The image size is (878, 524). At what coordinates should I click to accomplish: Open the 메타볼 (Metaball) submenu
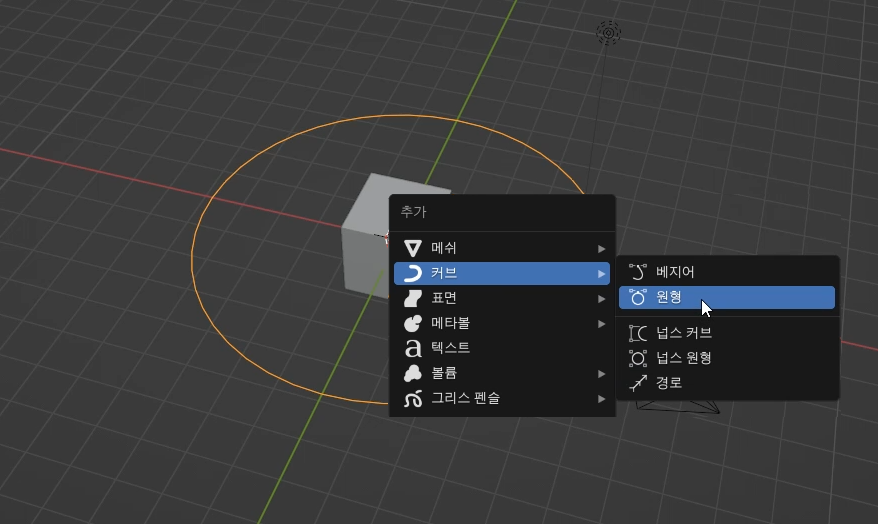(x=502, y=323)
